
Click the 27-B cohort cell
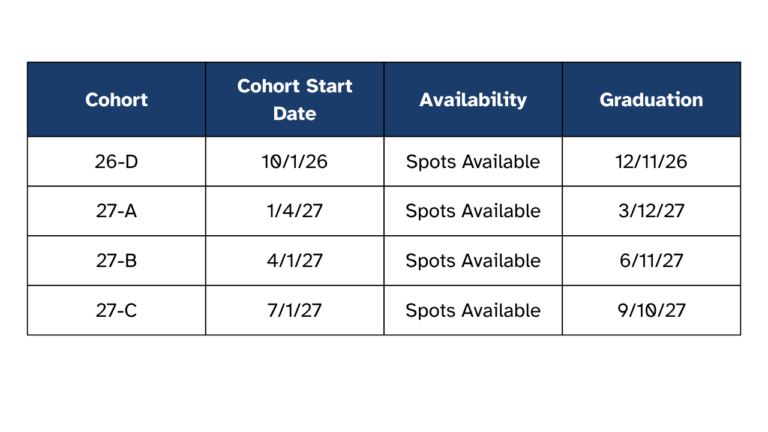pyautogui.click(x=117, y=261)
